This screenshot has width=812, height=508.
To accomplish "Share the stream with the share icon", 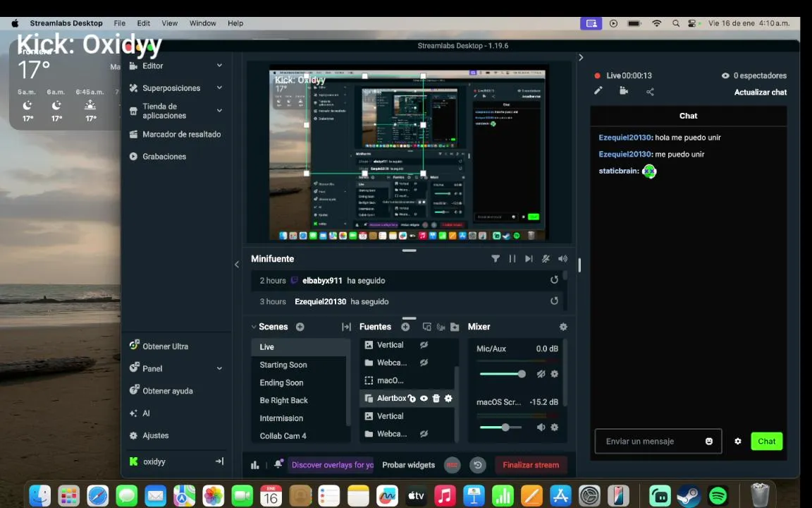I will click(x=650, y=92).
